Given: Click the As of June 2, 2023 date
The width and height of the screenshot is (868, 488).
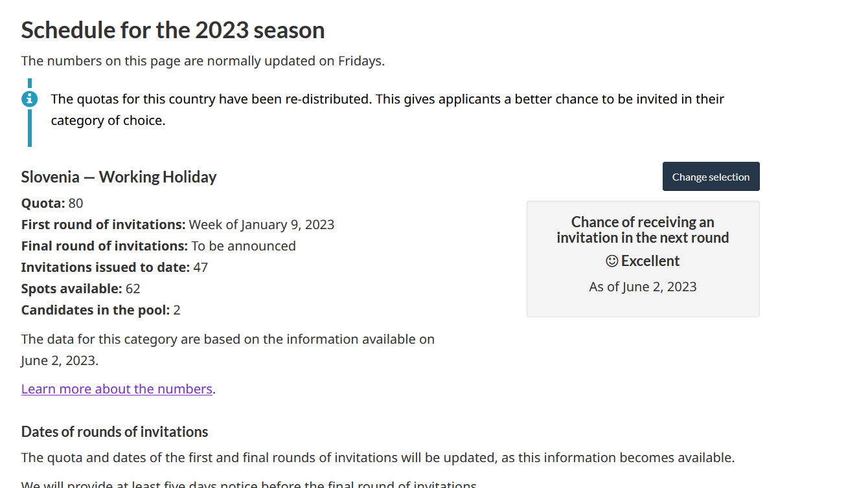Looking at the screenshot, I should pyautogui.click(x=643, y=287).
